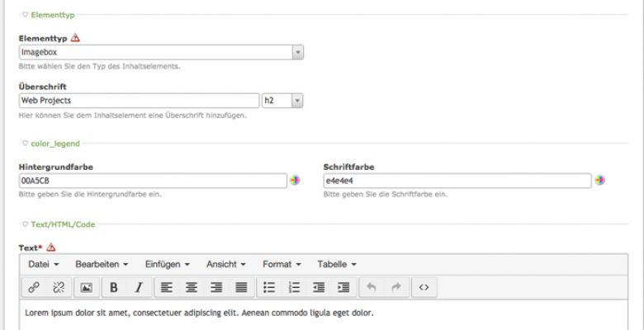Justify the text alignment
644x330 pixels.
pos(241,287)
